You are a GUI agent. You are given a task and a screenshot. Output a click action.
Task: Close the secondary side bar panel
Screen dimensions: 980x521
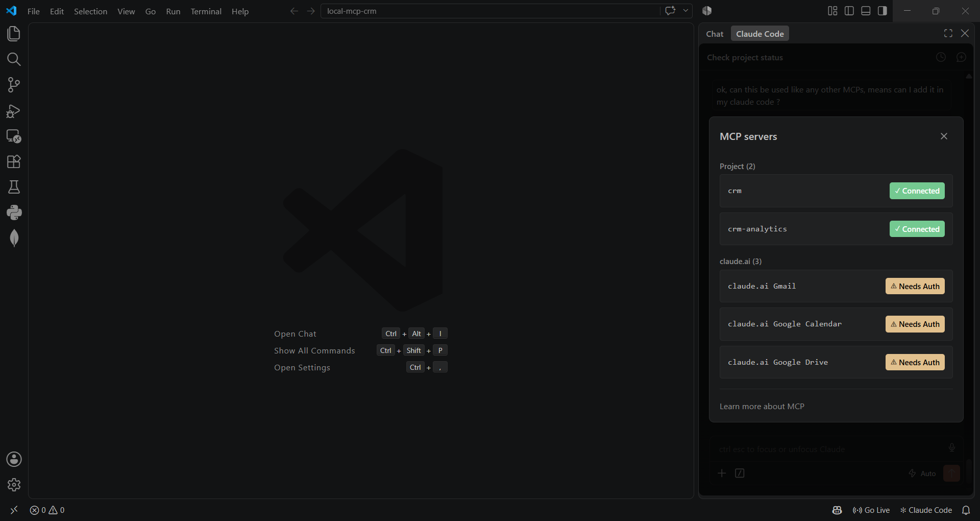(x=965, y=33)
